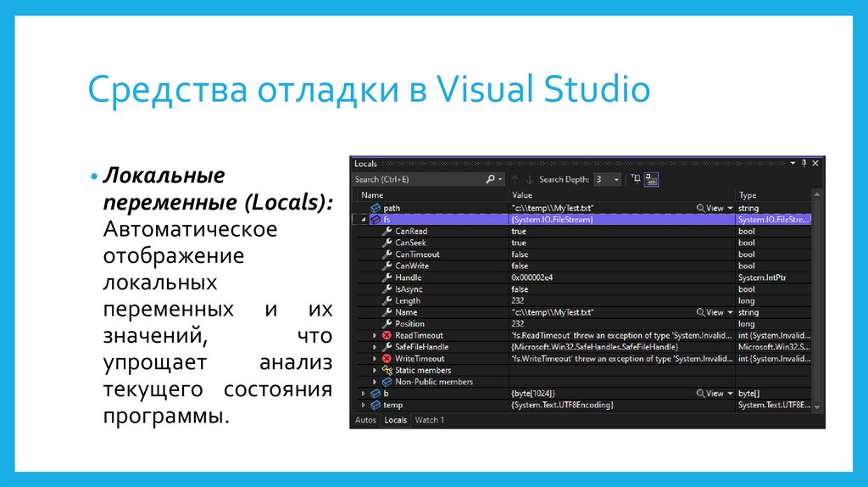
Task: Click the cube icon beside fs variable
Action: [376, 220]
